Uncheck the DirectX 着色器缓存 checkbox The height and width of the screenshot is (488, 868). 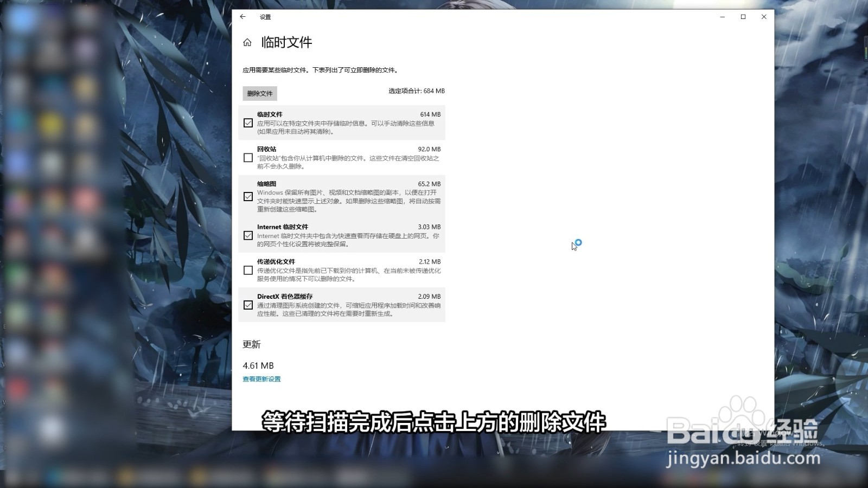[248, 305]
